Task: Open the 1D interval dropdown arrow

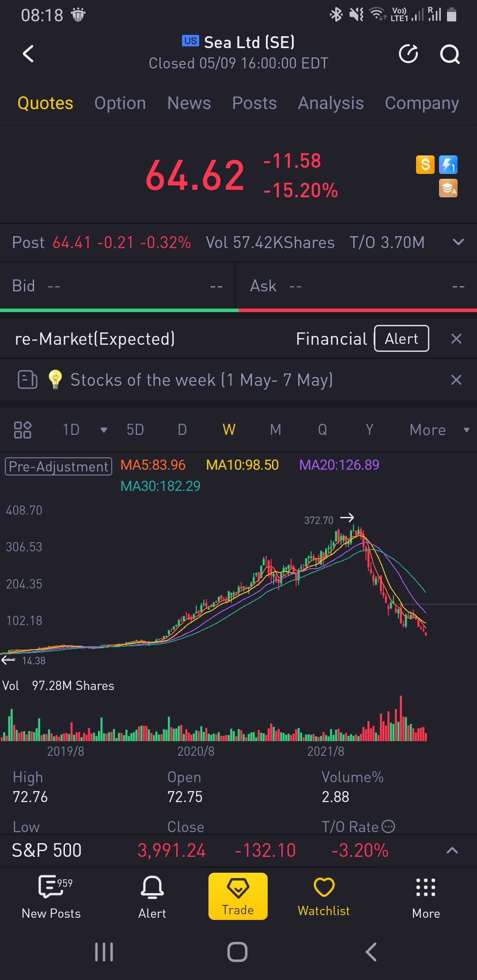Action: [x=104, y=430]
